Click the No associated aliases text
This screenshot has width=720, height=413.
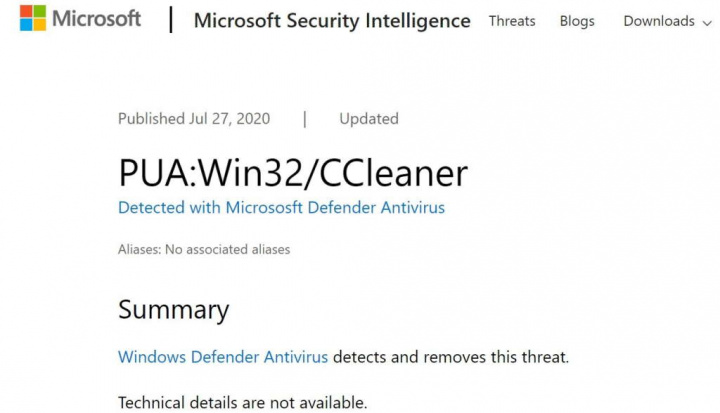[x=227, y=249]
